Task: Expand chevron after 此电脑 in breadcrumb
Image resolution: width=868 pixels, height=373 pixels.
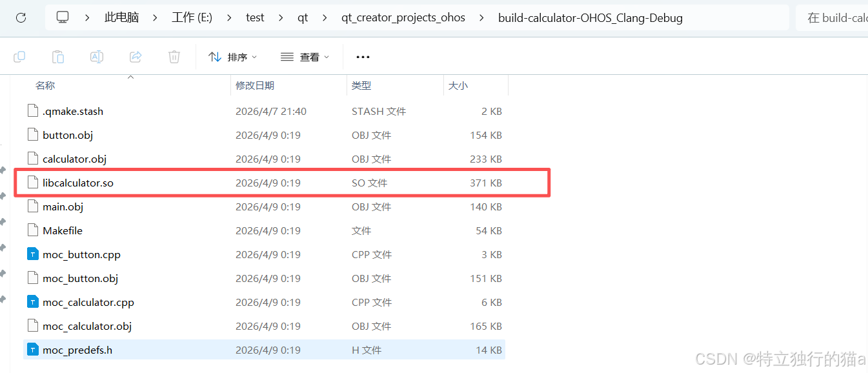Action: coord(155,17)
